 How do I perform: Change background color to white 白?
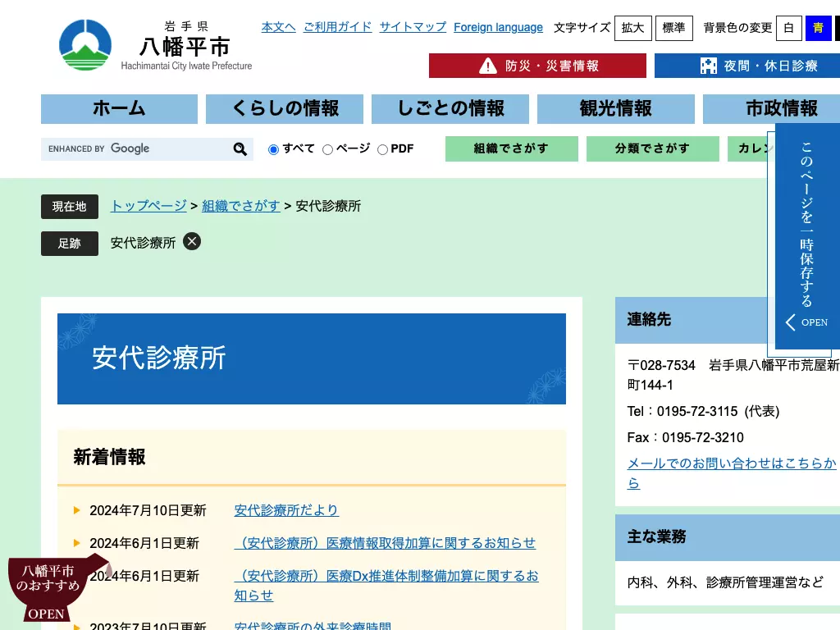[788, 28]
